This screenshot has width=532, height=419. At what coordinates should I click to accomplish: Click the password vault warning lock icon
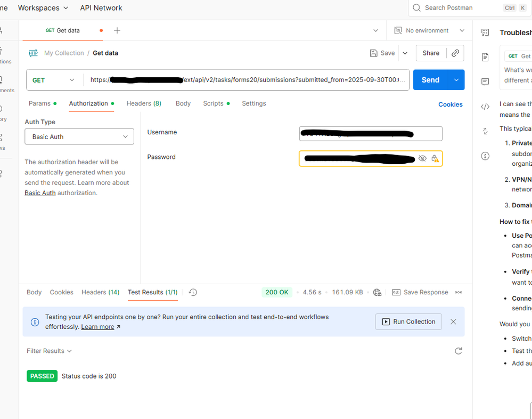coord(435,158)
